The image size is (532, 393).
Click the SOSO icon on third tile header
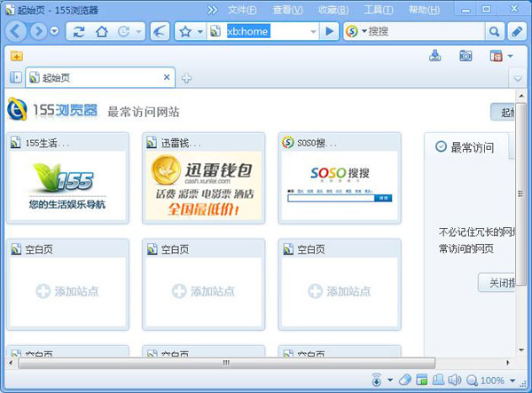[287, 143]
